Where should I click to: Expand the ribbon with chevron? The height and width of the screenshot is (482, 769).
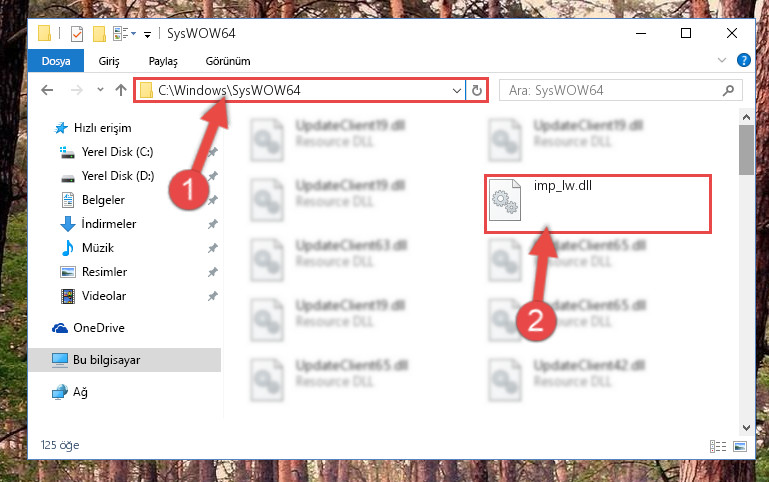tap(722, 60)
